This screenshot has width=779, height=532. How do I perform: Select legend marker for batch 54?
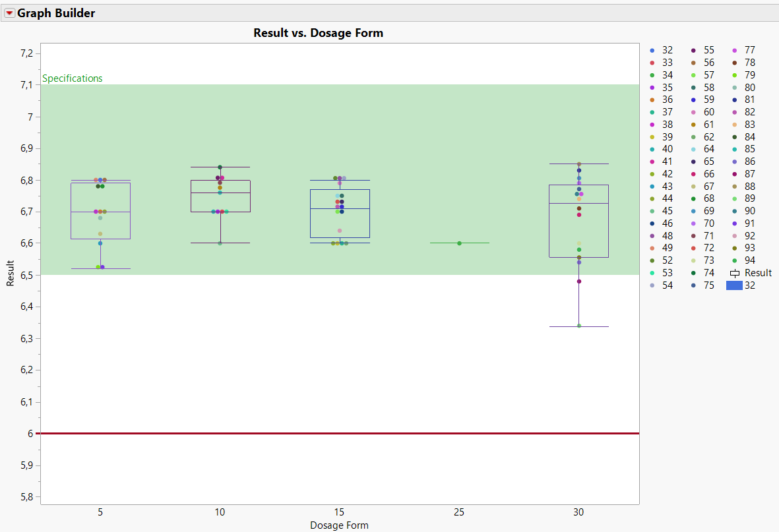(x=652, y=285)
